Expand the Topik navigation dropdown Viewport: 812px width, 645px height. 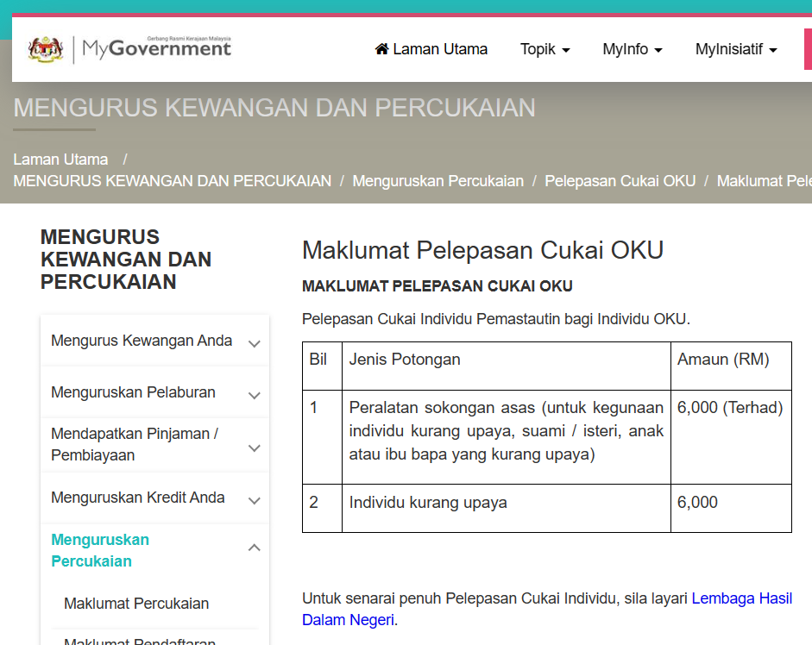(x=544, y=49)
